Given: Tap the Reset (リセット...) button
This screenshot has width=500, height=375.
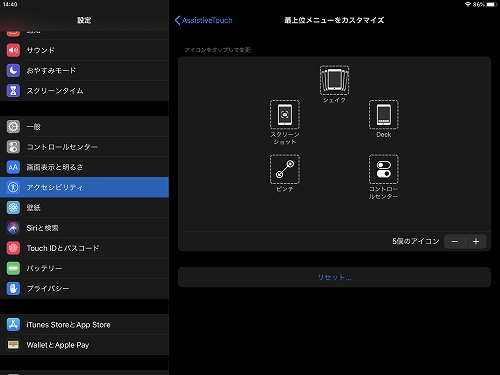Looking at the screenshot, I should [334, 277].
